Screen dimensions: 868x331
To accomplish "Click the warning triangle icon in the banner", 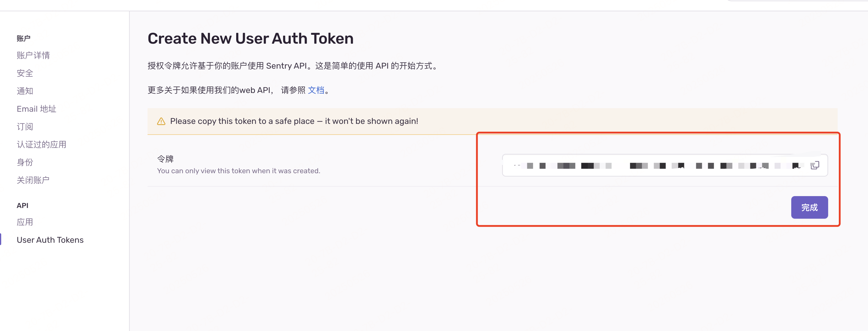I will tap(162, 121).
